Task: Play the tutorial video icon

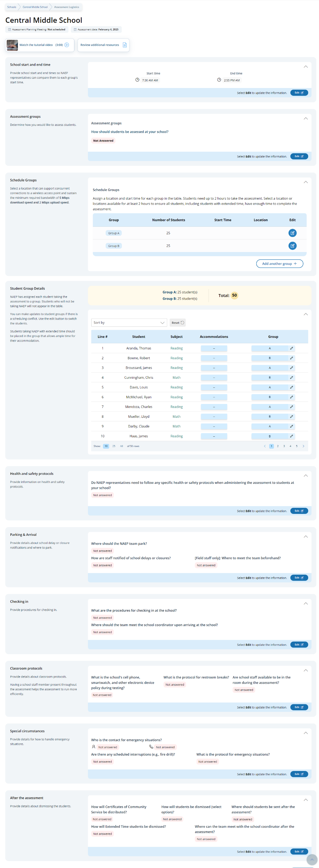Action: [x=67, y=45]
